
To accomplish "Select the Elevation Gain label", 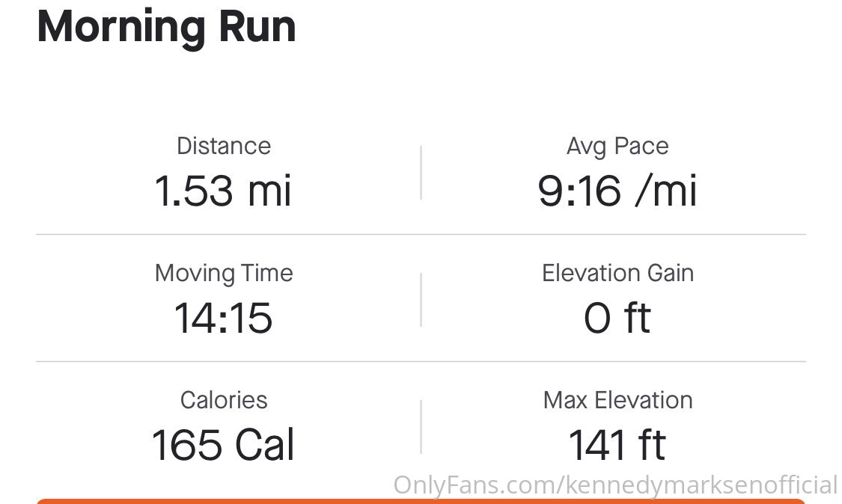I will tap(617, 273).
